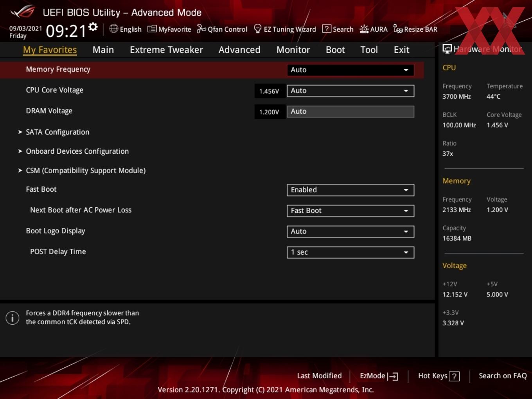Switch to EzMode
532x399 pixels.
379,376
